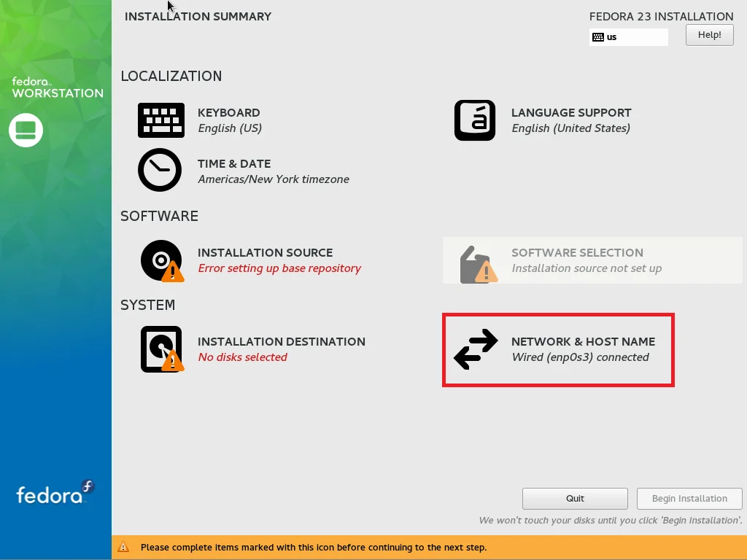Image resolution: width=747 pixels, height=560 pixels.
Task: Open the Installation Source disc icon
Action: tap(162, 261)
